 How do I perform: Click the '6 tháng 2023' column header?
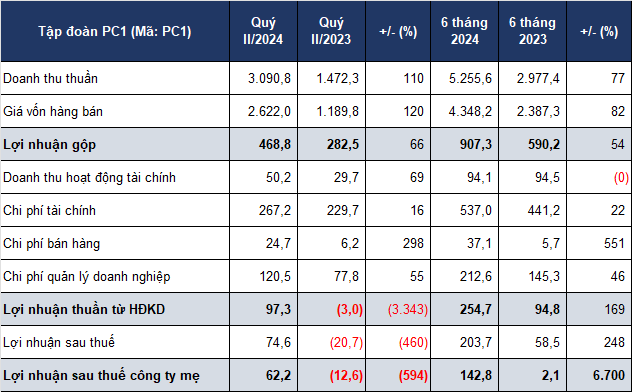532,31
